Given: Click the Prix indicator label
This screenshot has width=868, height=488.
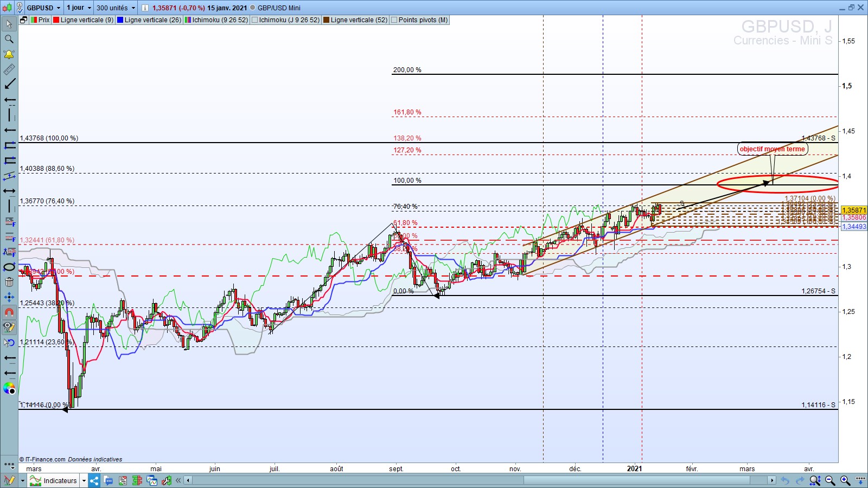Looking at the screenshot, I should tap(43, 20).
